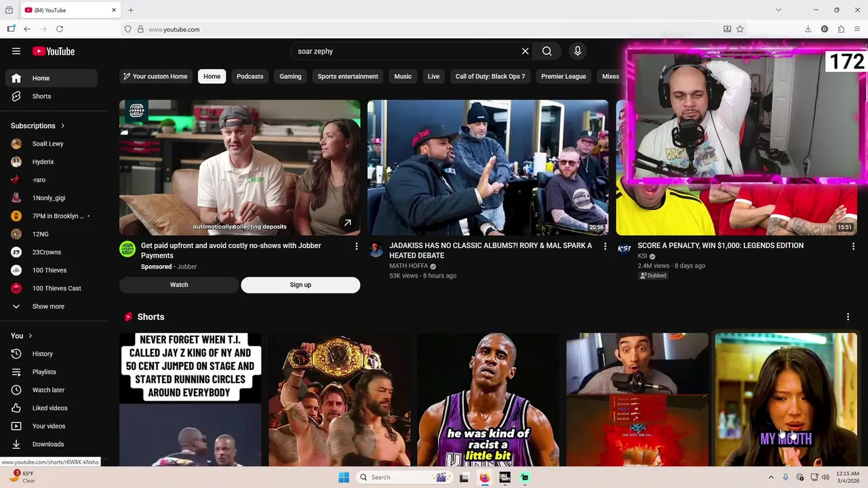The width and height of the screenshot is (868, 488).
Task: Open the Jadakiss debate video thumbnail
Action: (488, 167)
